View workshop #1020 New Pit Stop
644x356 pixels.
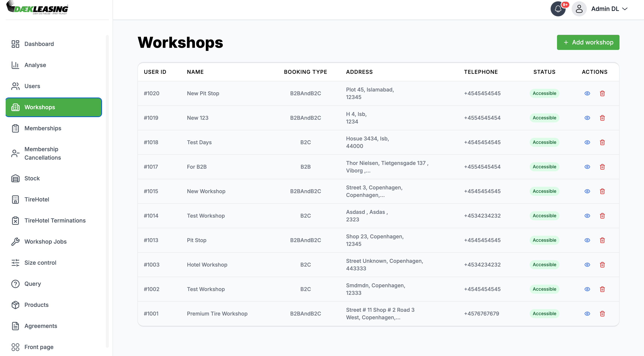tap(587, 93)
